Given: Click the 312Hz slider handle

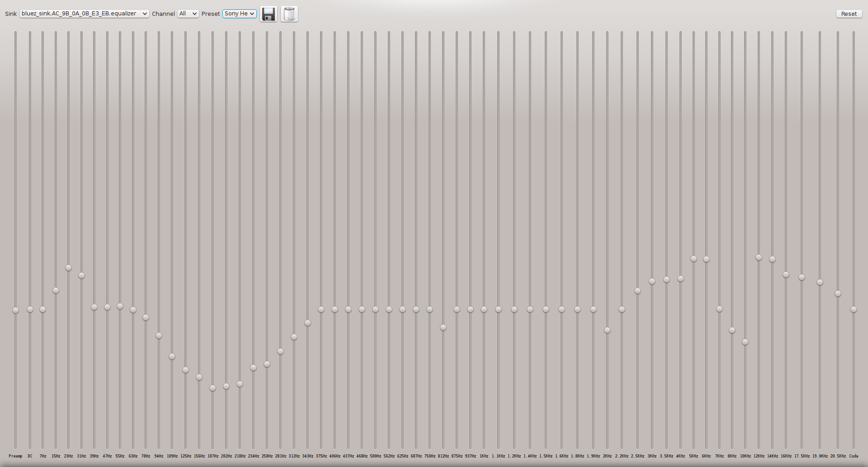Looking at the screenshot, I should click(x=294, y=337).
